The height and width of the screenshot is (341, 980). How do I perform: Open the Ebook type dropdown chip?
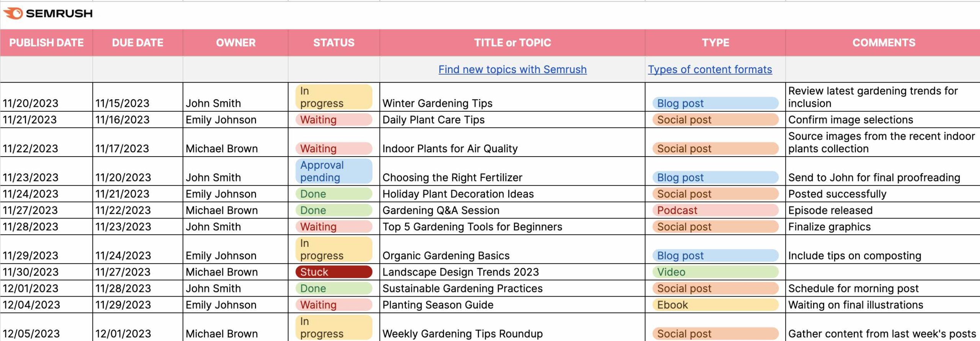pyautogui.click(x=715, y=305)
